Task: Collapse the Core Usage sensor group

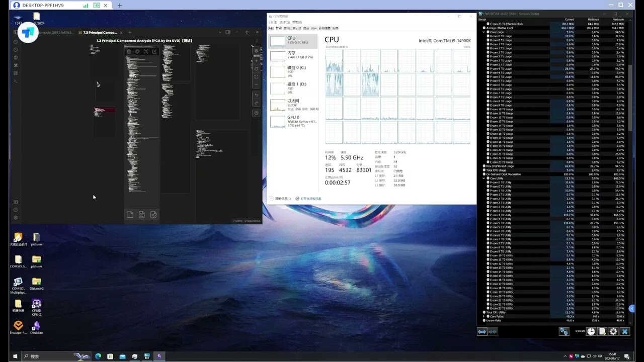Action: click(484, 32)
